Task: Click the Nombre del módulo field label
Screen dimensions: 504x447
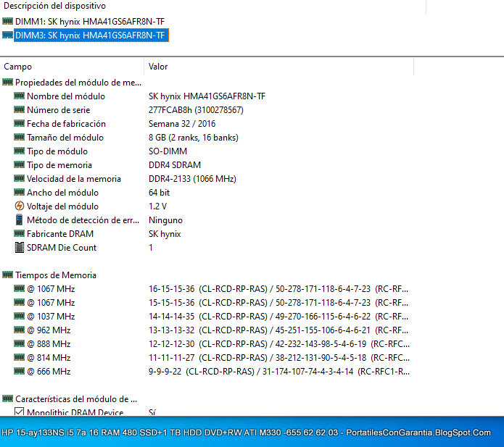Action: (x=66, y=96)
